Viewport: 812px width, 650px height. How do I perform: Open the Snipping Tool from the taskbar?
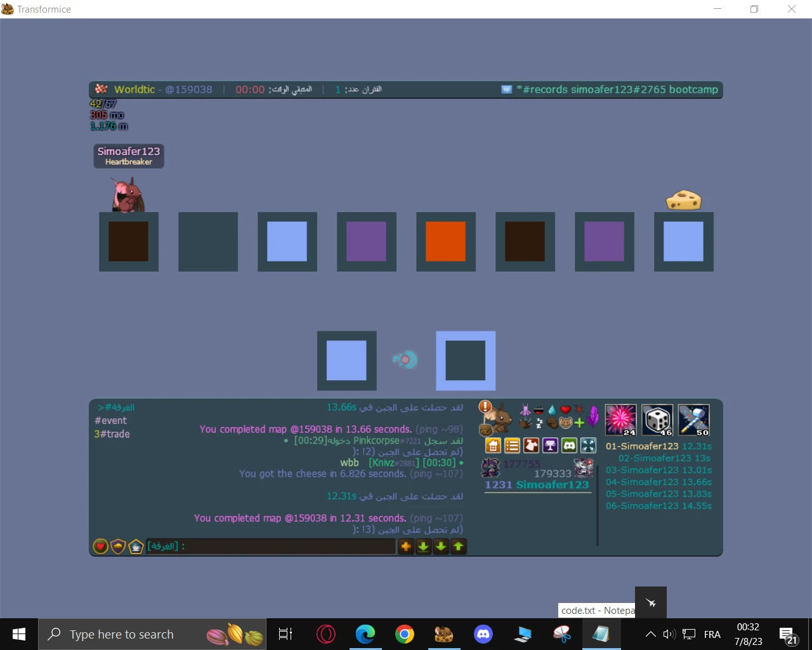562,634
